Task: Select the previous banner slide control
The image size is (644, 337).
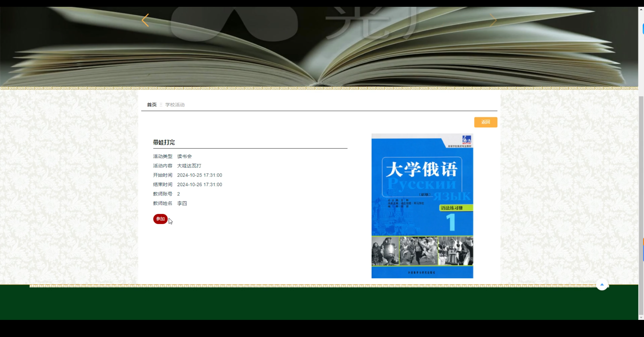Action: click(x=145, y=20)
